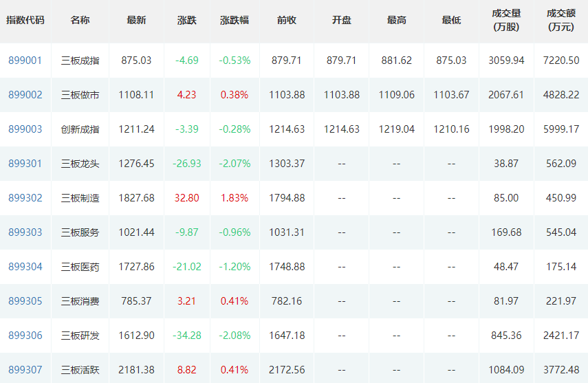Click the 涨跌幅 column header
Viewport: 588px width, 383px height.
pos(235,20)
